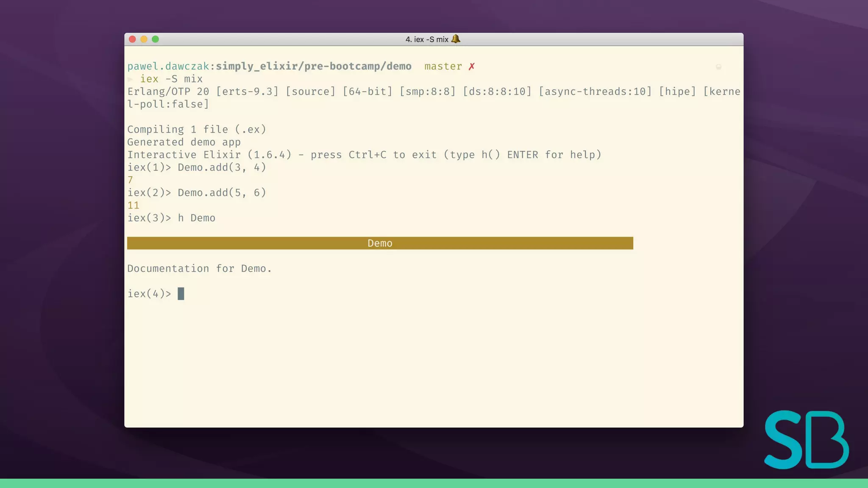The height and width of the screenshot is (488, 868).
Task: Click the simply_elixir/pre-bootcamp/demo path text
Action: point(314,67)
